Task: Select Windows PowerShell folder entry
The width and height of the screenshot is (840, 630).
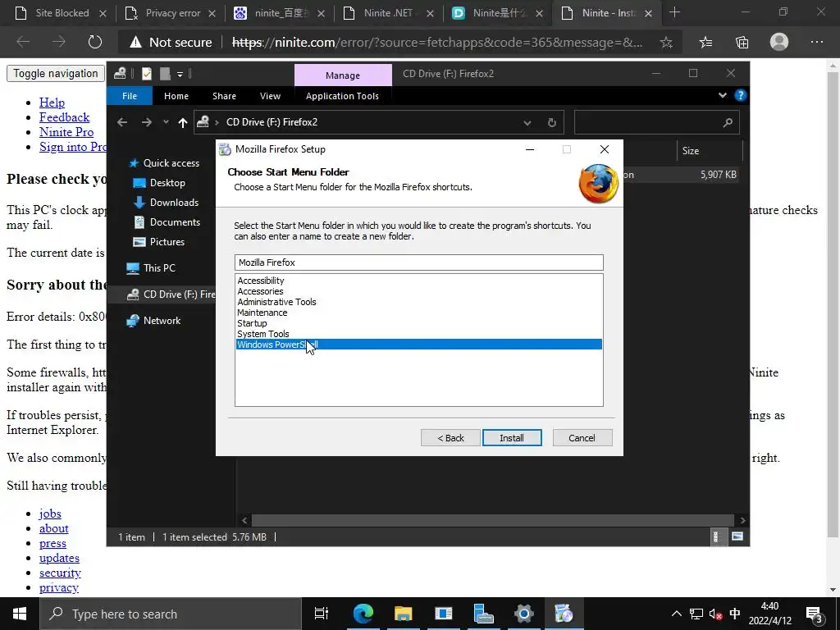Action: click(x=419, y=345)
